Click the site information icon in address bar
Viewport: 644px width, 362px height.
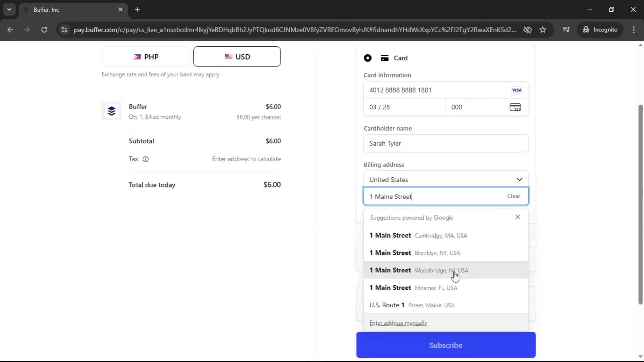tap(64, 30)
